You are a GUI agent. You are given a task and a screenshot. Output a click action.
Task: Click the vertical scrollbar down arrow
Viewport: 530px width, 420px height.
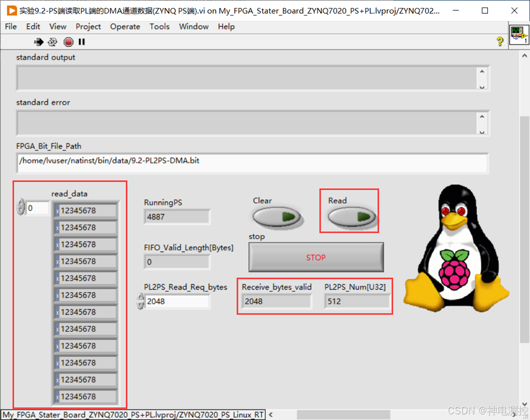pos(525,404)
